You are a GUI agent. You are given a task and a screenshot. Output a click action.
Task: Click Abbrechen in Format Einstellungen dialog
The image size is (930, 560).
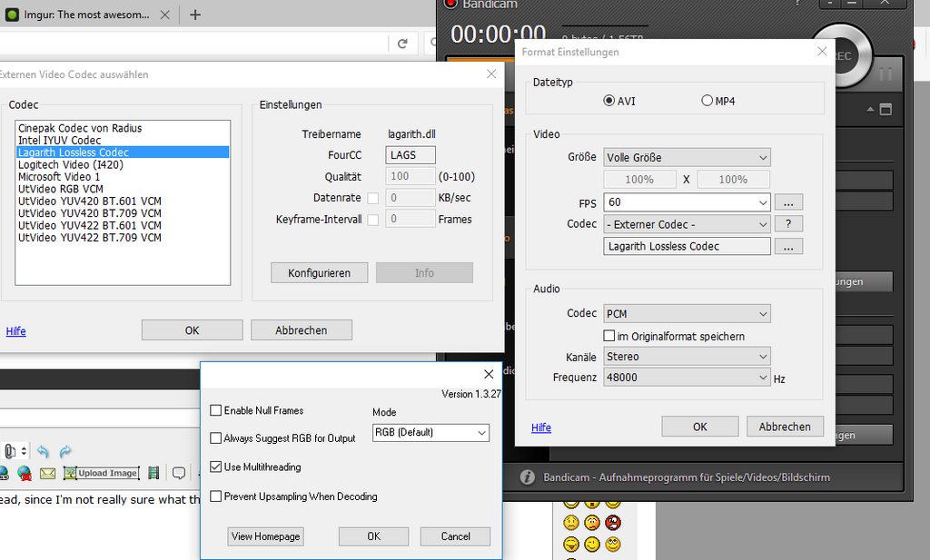pos(785,427)
